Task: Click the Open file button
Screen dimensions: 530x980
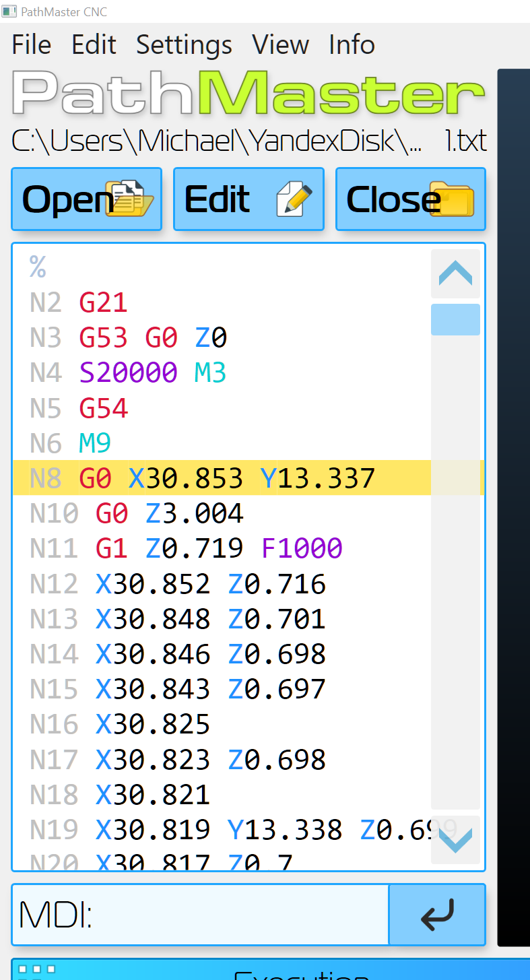Action: point(87,199)
